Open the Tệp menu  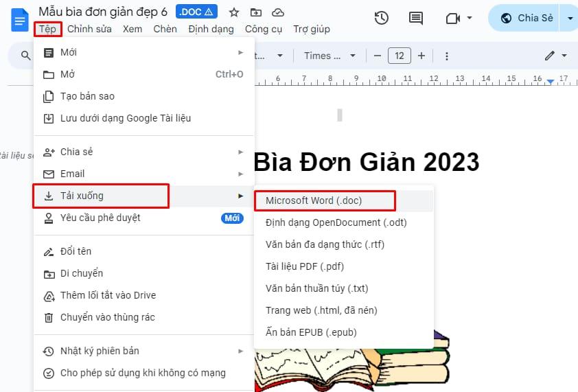(47, 29)
